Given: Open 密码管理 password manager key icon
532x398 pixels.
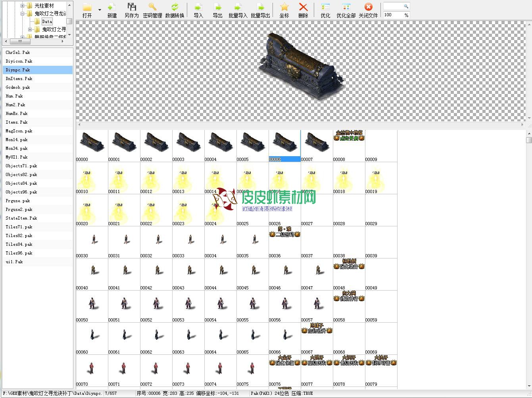Looking at the screenshot, I should (152, 7).
